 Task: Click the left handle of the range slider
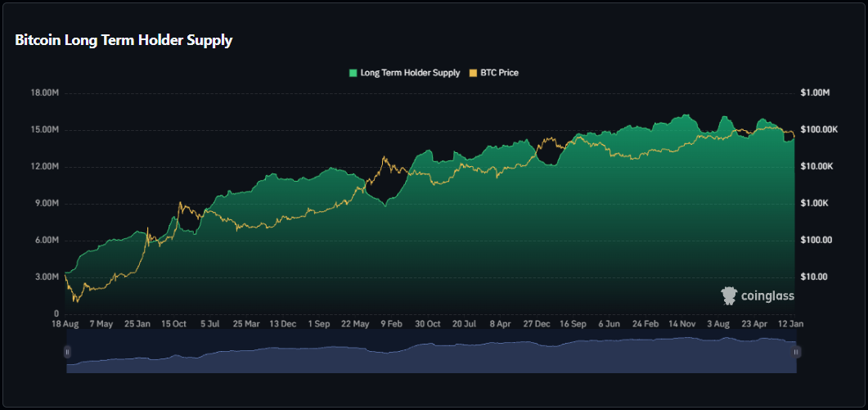[x=67, y=352]
